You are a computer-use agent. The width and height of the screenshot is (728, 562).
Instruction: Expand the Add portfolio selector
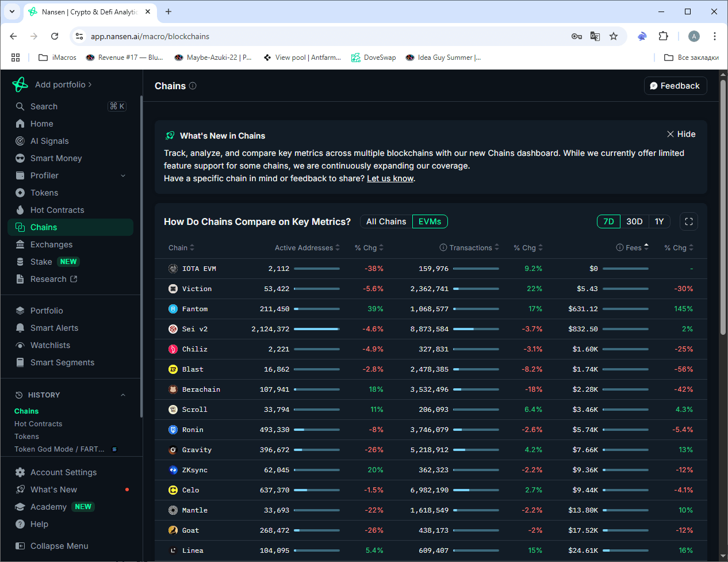click(63, 85)
